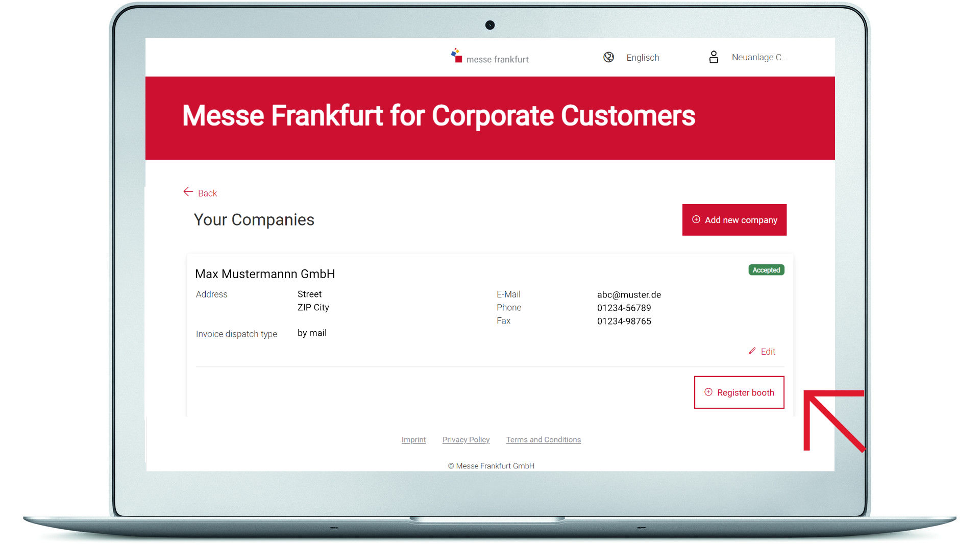Click the user profile icon
The width and height of the screenshot is (980, 548).
coord(714,57)
